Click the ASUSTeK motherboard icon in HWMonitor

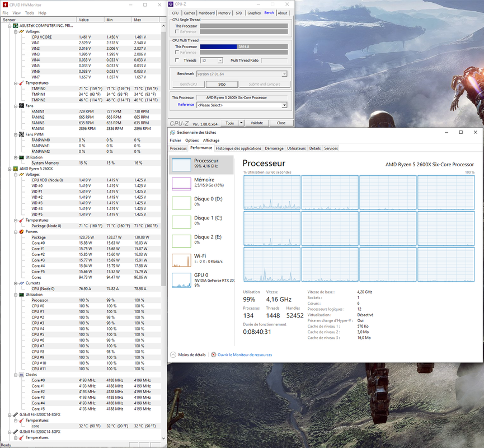coord(16,26)
